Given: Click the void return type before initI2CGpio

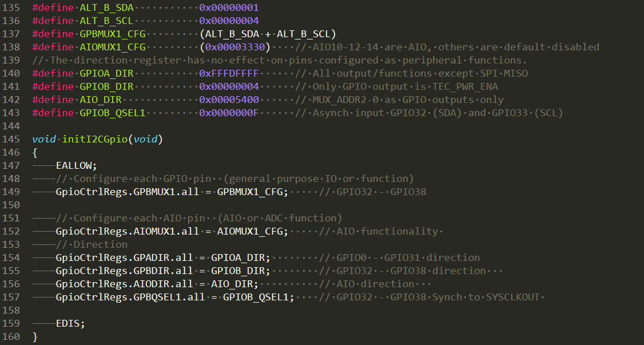Looking at the screenshot, I should pyautogui.click(x=44, y=140).
